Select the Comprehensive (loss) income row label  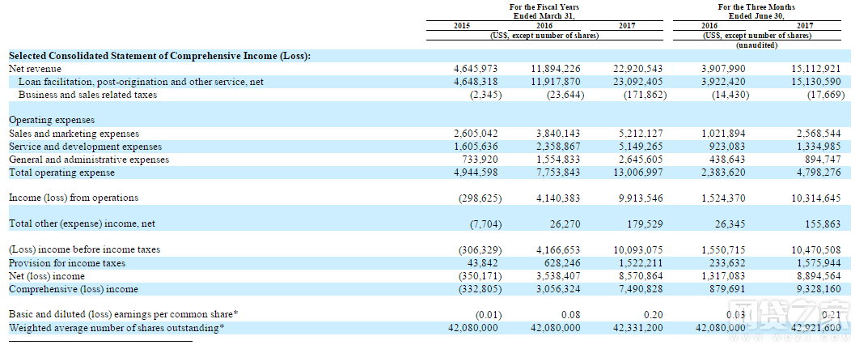(73, 289)
